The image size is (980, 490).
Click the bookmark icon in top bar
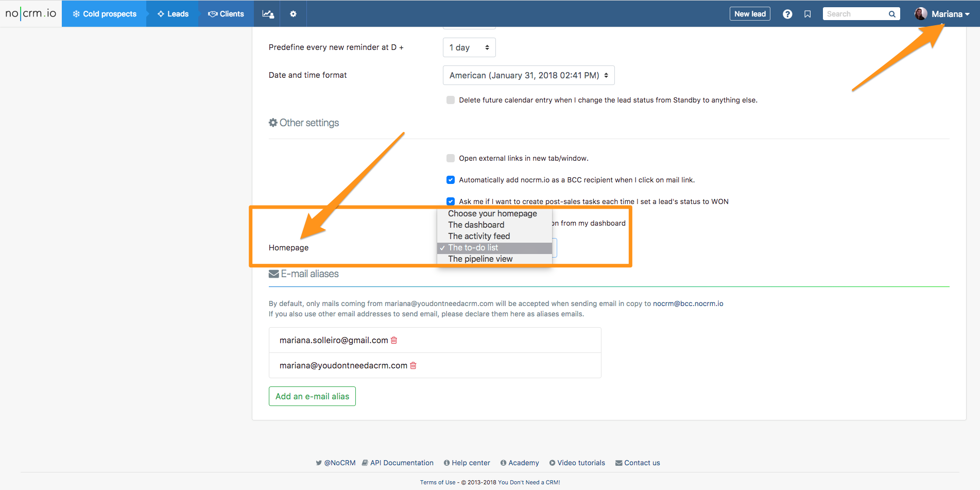pos(807,14)
